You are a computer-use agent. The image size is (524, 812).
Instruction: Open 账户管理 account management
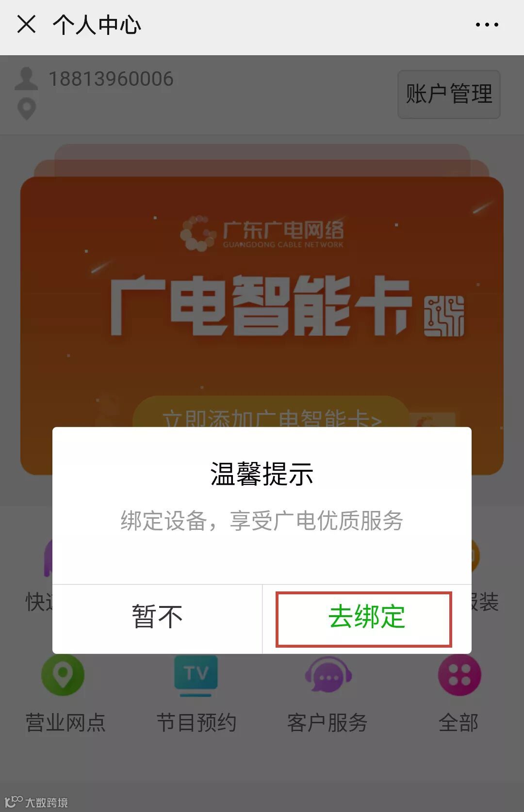click(449, 94)
